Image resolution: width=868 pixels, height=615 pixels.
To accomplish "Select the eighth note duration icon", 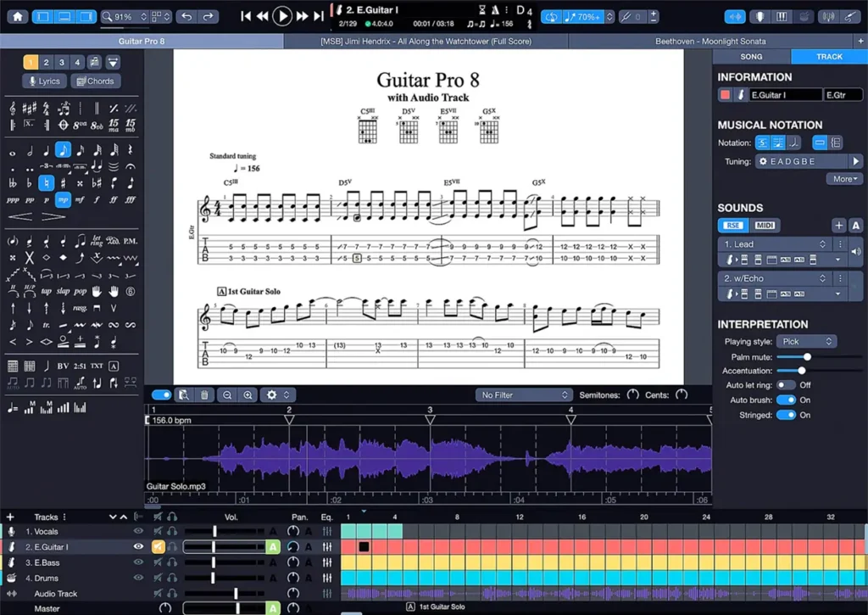I will [x=63, y=149].
